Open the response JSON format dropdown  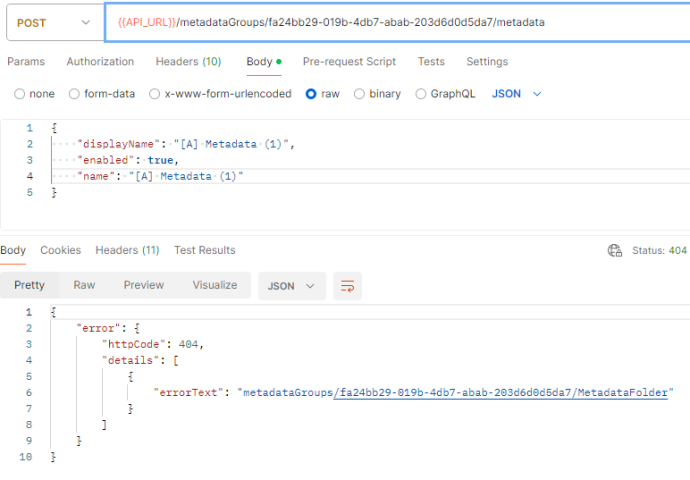[x=291, y=286]
